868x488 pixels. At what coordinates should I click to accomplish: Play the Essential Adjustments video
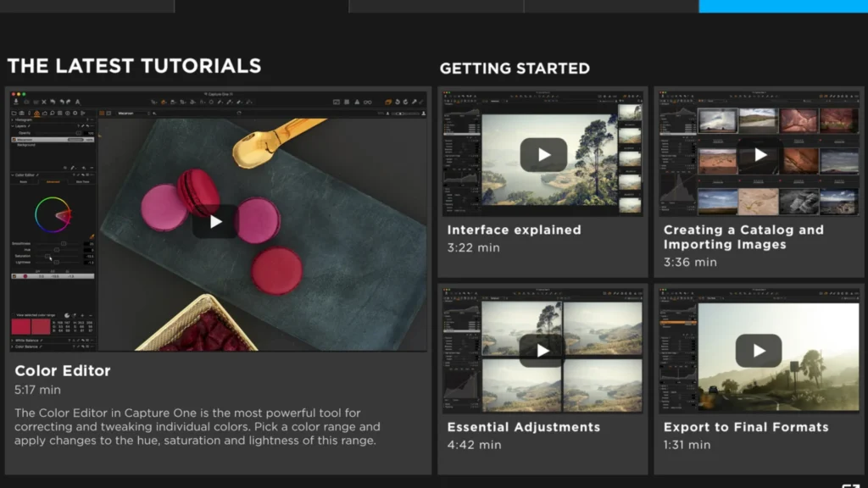pos(543,351)
